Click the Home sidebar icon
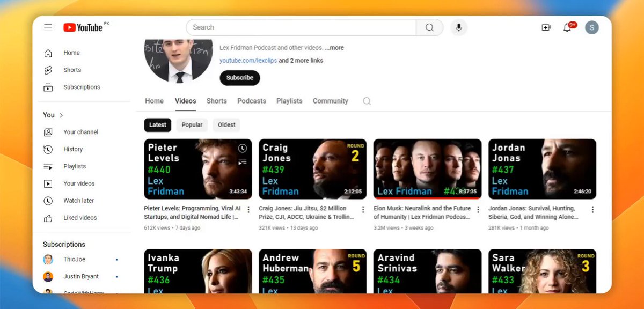Image resolution: width=644 pixels, height=309 pixels. click(x=48, y=53)
